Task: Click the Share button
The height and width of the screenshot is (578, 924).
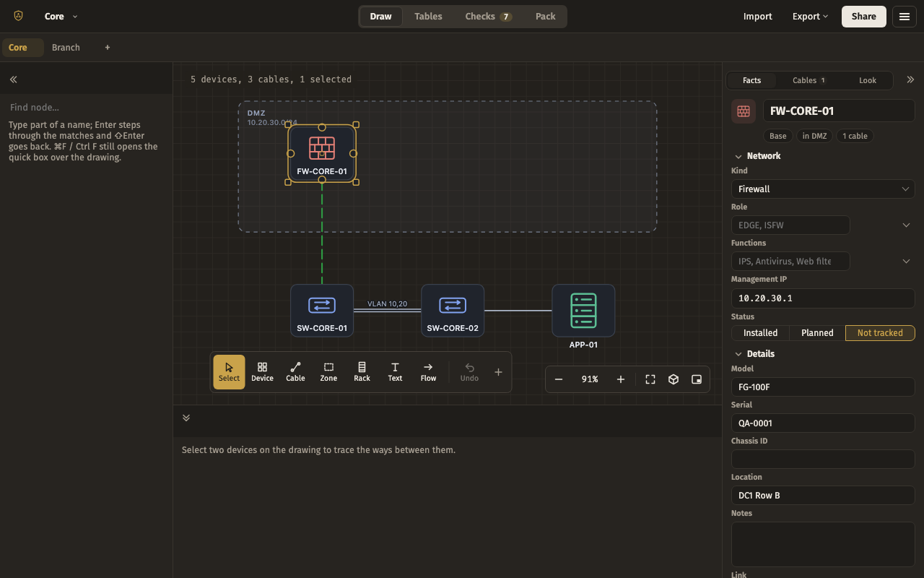Action: 864,17
